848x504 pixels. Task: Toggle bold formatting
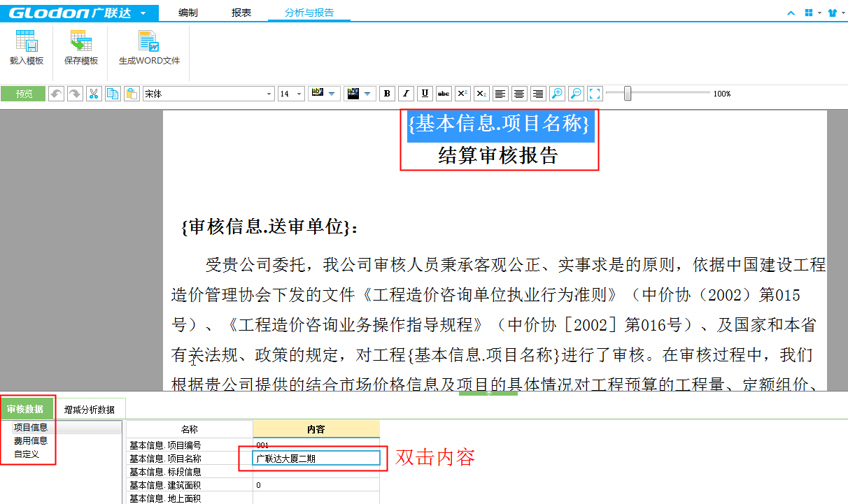click(x=387, y=94)
